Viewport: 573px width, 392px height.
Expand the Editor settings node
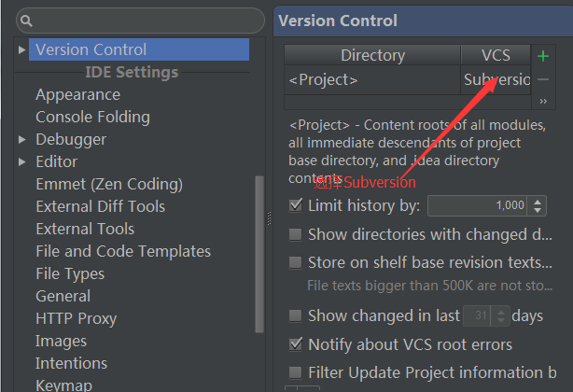[21, 161]
